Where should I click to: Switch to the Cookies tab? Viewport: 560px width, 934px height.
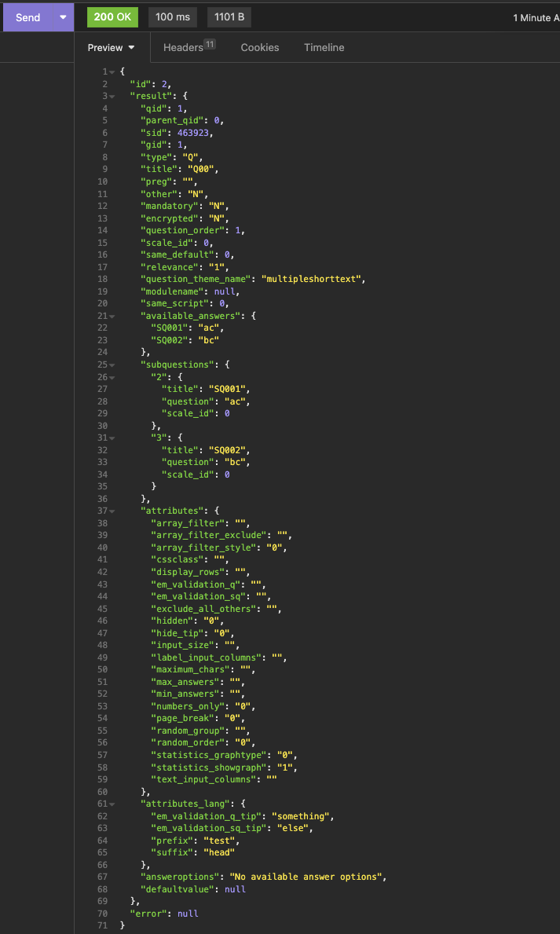[x=260, y=48]
